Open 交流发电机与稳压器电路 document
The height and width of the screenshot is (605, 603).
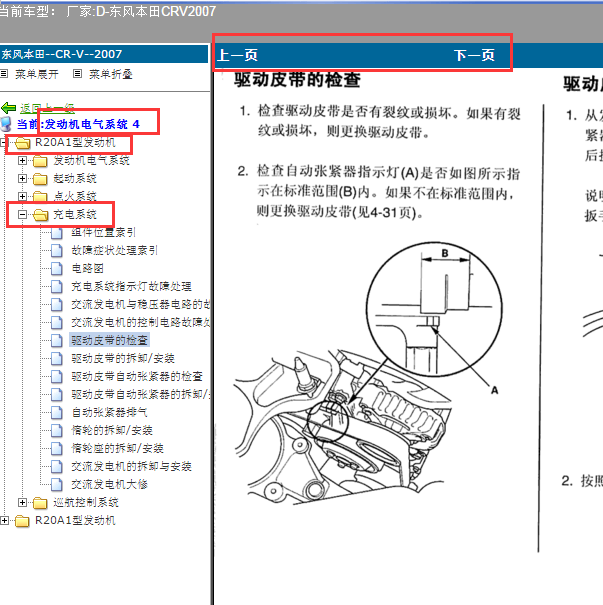point(140,304)
